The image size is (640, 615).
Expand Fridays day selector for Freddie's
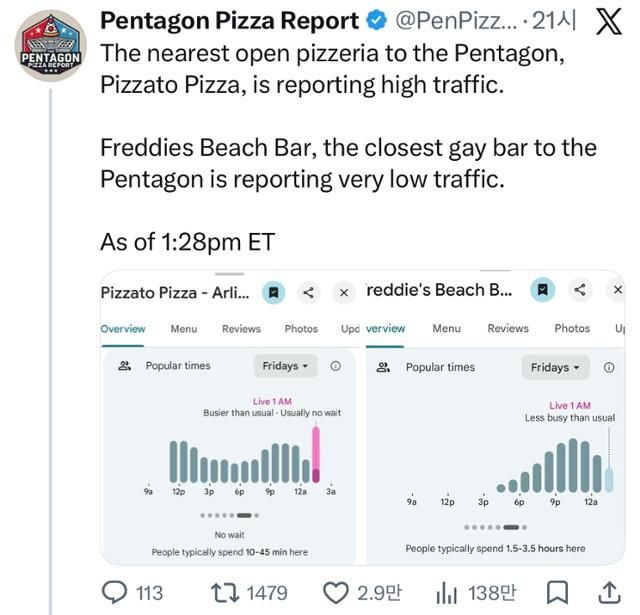click(x=555, y=367)
